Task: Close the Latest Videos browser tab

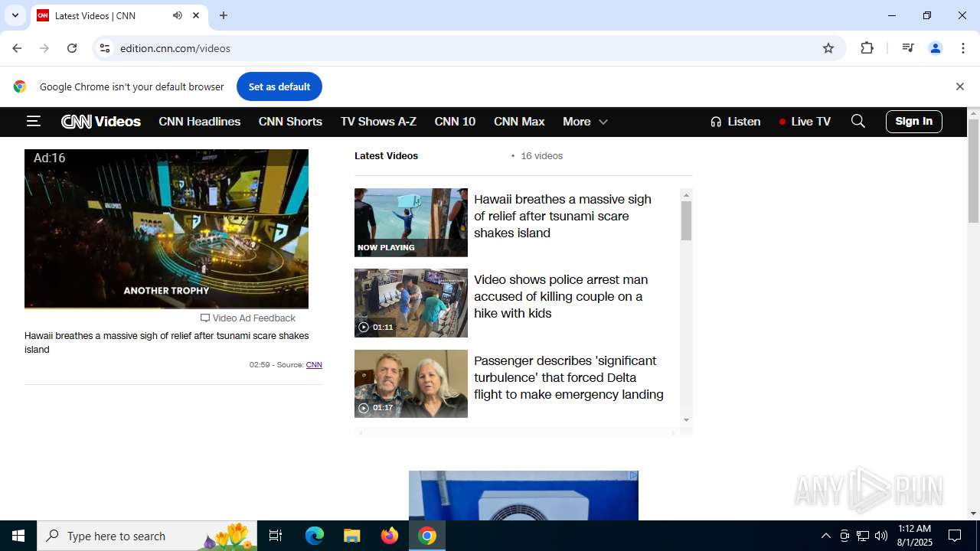Action: point(196,15)
